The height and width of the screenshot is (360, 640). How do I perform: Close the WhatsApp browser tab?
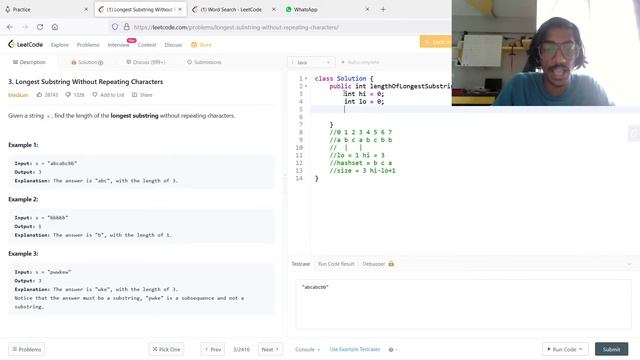[367, 9]
